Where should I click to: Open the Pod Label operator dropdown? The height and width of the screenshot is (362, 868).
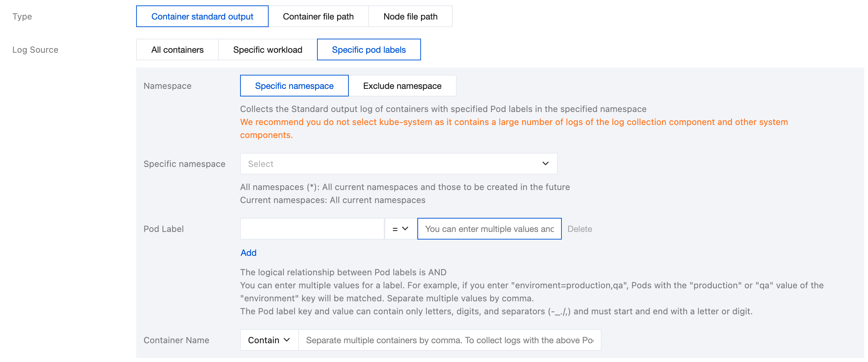pyautogui.click(x=400, y=229)
